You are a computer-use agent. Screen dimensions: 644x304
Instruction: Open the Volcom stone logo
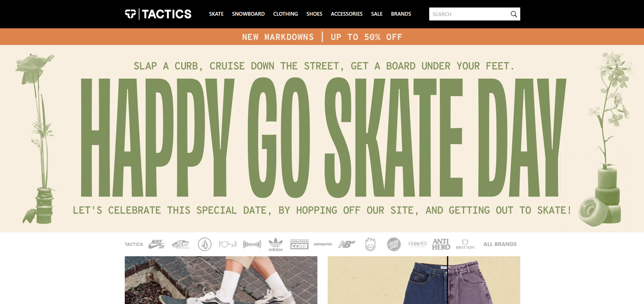tap(205, 244)
